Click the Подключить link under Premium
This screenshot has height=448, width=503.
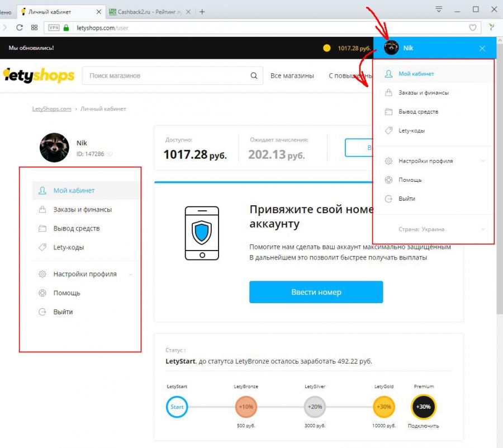tap(424, 426)
